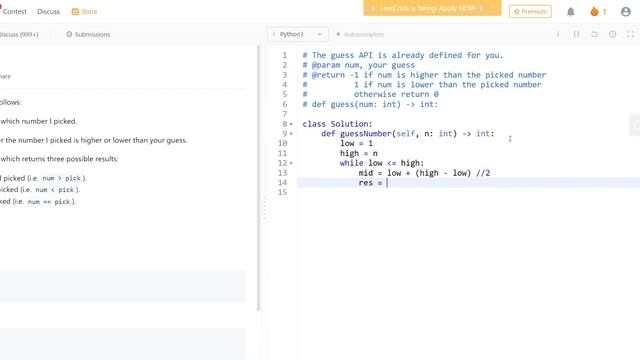This screenshot has width=640, height=360.
Task: Open the Store nav item
Action: point(84,11)
